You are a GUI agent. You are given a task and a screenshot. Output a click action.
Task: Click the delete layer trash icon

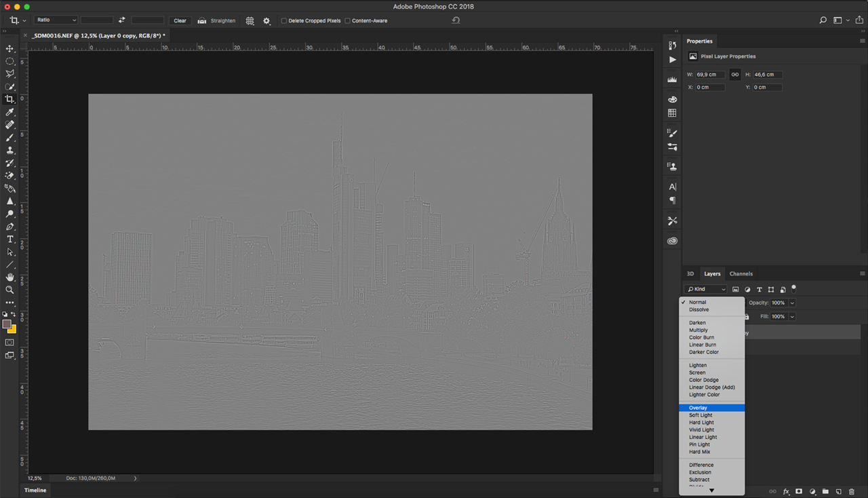852,491
